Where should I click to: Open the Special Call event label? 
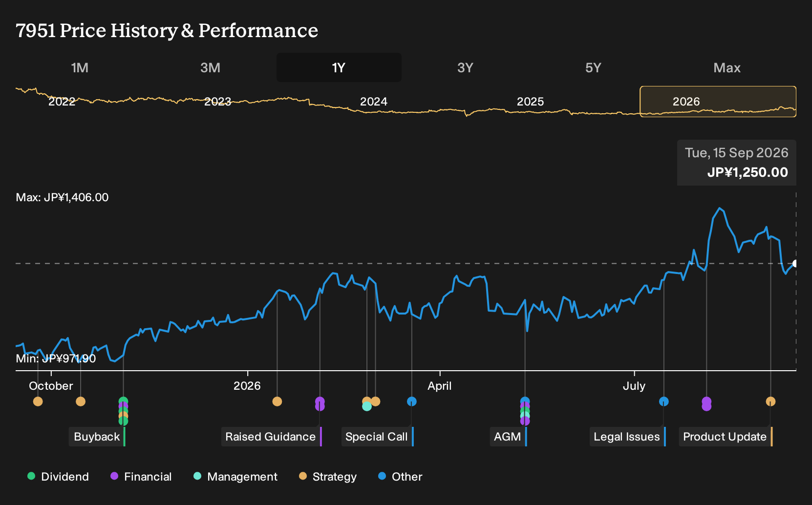click(x=377, y=437)
